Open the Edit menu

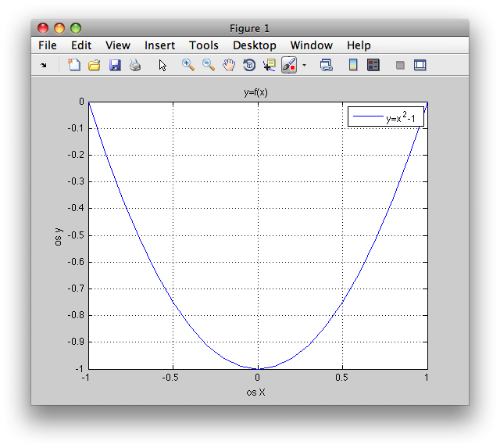(x=81, y=45)
